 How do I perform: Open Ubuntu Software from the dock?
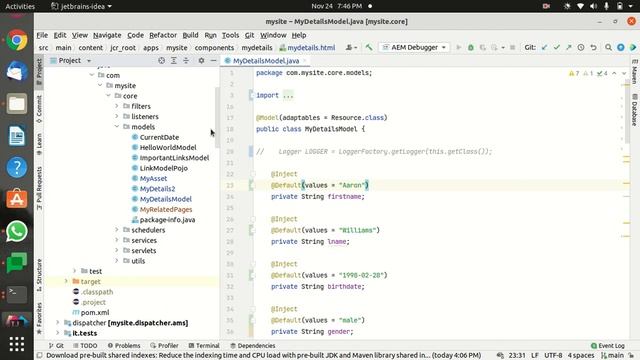pyautogui.click(x=17, y=199)
